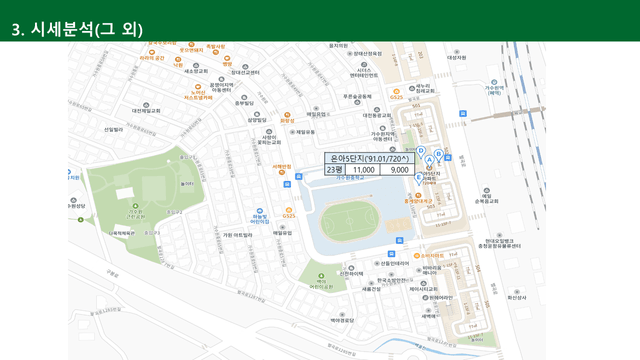Click 대성자원 place icon
Screen dimensions: 640x360
tap(457, 52)
